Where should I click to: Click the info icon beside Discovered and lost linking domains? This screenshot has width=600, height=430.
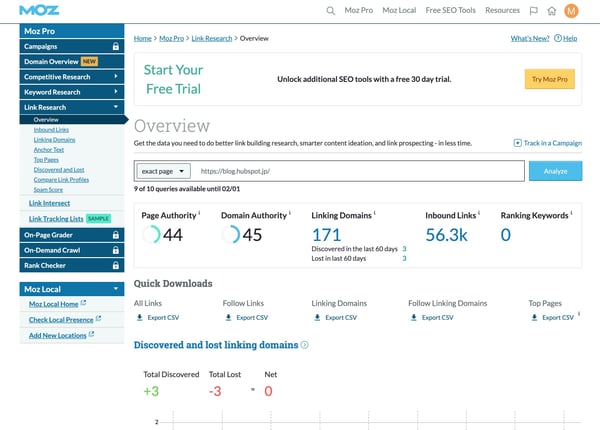(x=305, y=345)
